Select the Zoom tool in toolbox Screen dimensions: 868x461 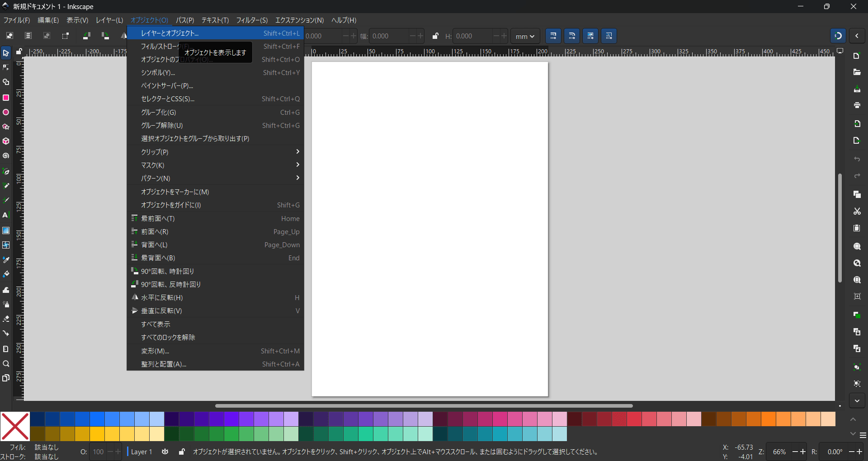coord(6,364)
